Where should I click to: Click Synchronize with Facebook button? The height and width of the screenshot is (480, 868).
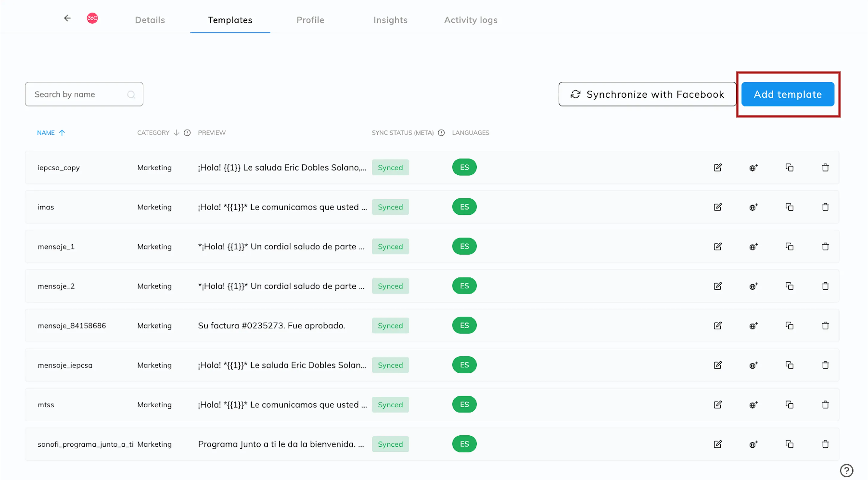647,94
